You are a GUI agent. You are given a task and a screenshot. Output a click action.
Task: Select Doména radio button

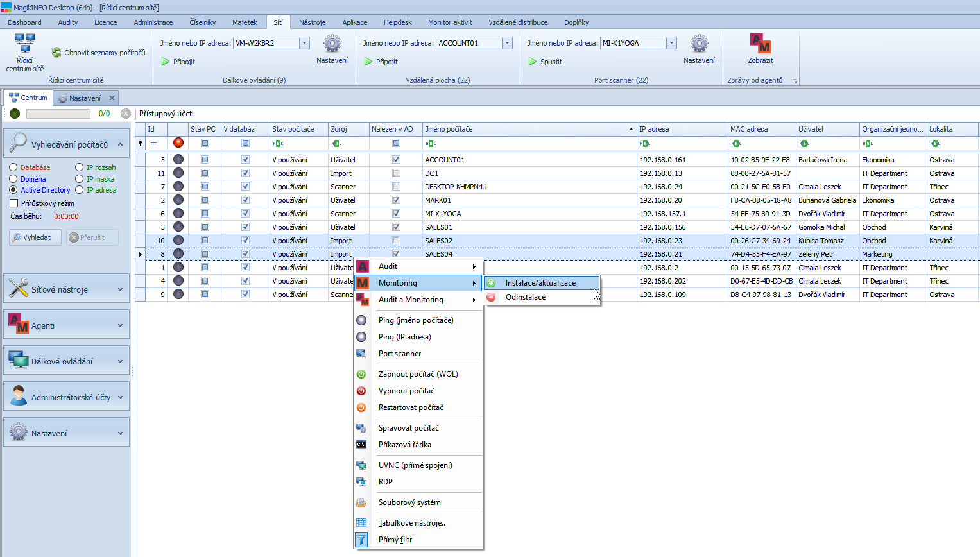[13, 179]
